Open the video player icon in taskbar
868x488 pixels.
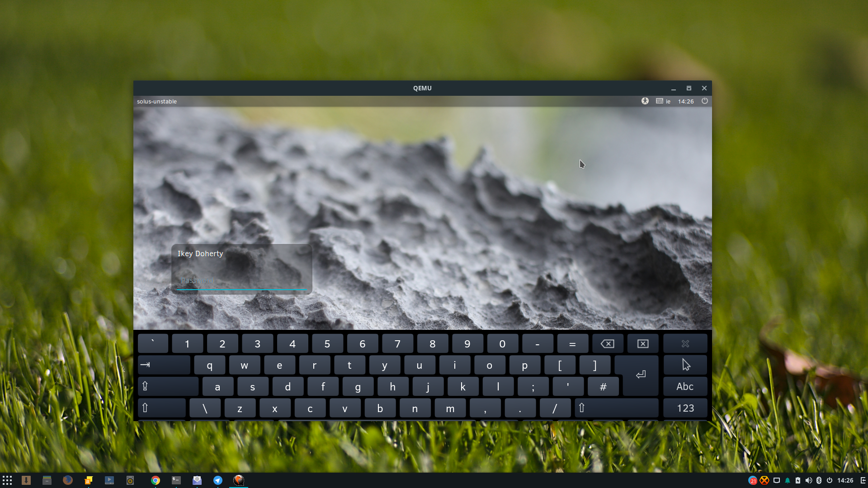click(x=109, y=480)
